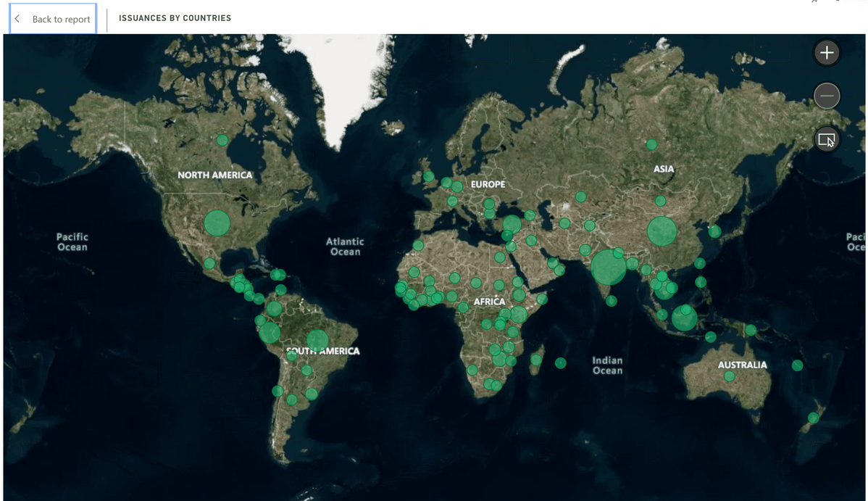The width and height of the screenshot is (868, 501).
Task: Activate the map selection tool icon
Action: (827, 139)
